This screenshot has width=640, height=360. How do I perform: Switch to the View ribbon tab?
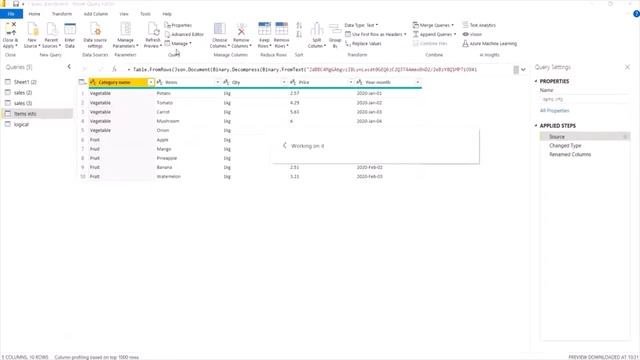click(x=124, y=14)
